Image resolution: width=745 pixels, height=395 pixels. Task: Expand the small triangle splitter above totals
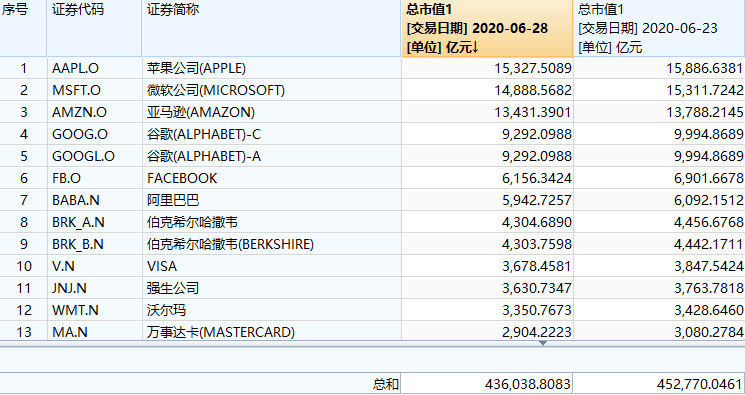543,343
